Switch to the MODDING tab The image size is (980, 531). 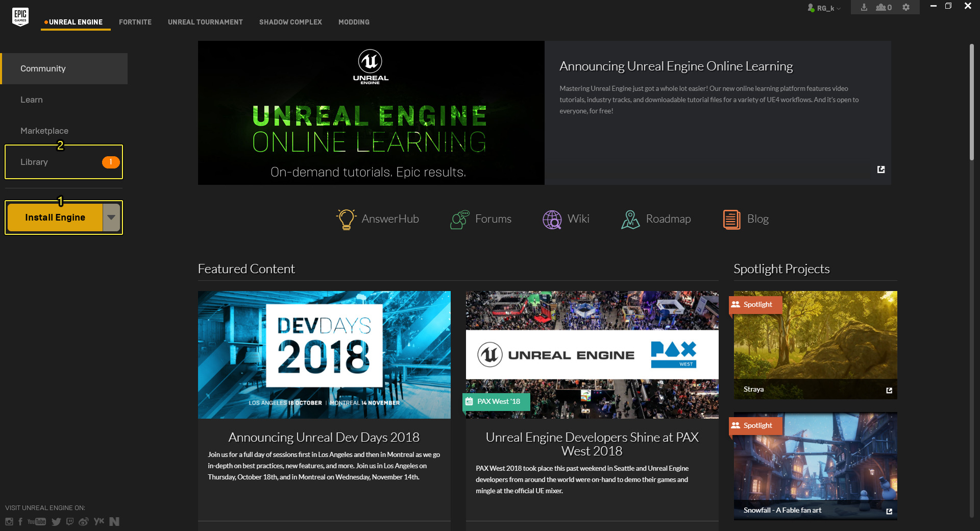point(353,22)
